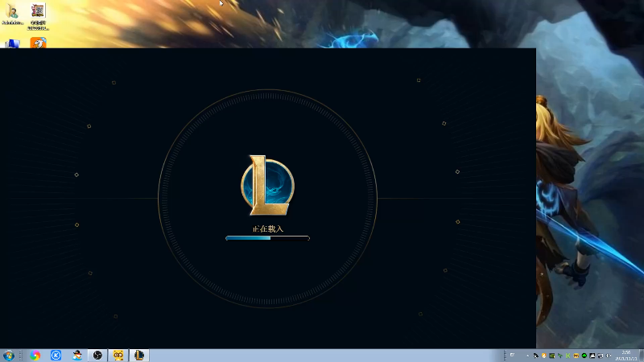644x362 pixels.
Task: Open the NVIDIA tray icon
Action: pos(551,356)
